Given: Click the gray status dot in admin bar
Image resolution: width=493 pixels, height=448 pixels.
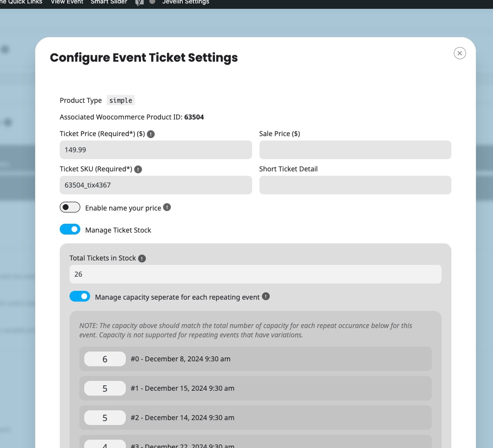Looking at the screenshot, I should [x=152, y=1].
